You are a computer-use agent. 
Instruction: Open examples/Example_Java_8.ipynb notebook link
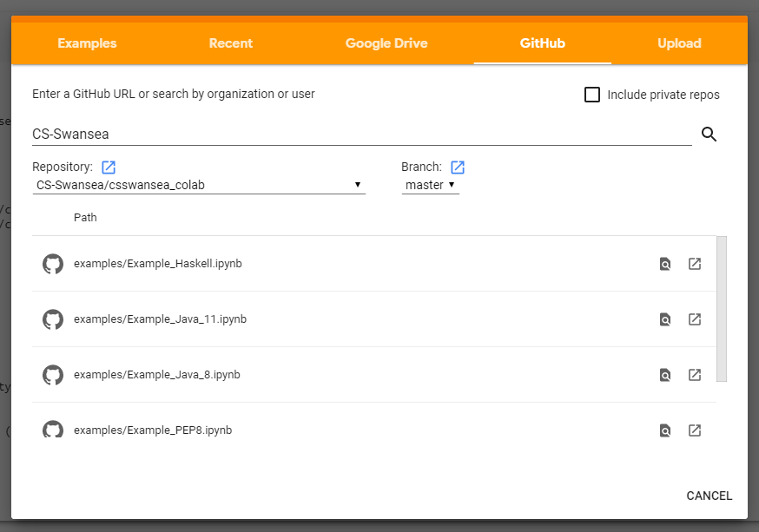click(x=157, y=375)
